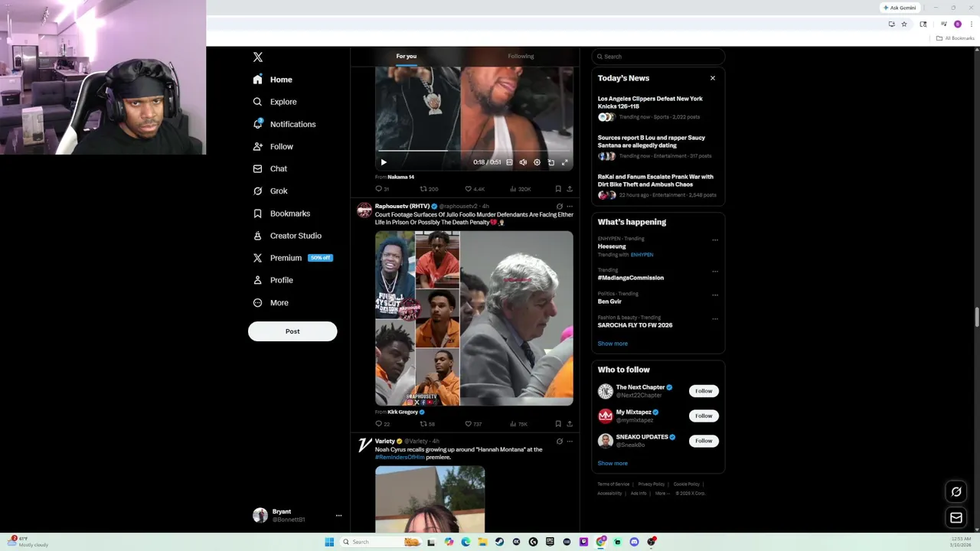Open more options on Raphousetv post
Viewport: 980px width, 551px height.
click(570, 207)
